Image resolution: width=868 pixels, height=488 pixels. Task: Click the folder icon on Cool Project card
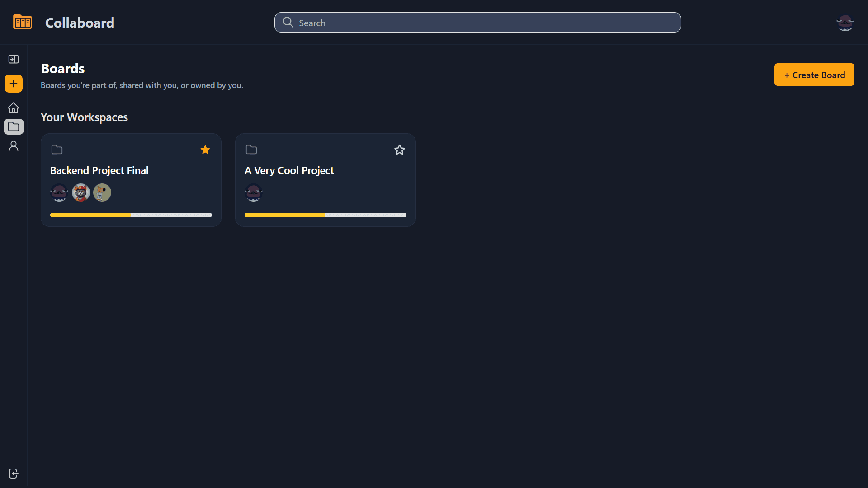pos(251,150)
